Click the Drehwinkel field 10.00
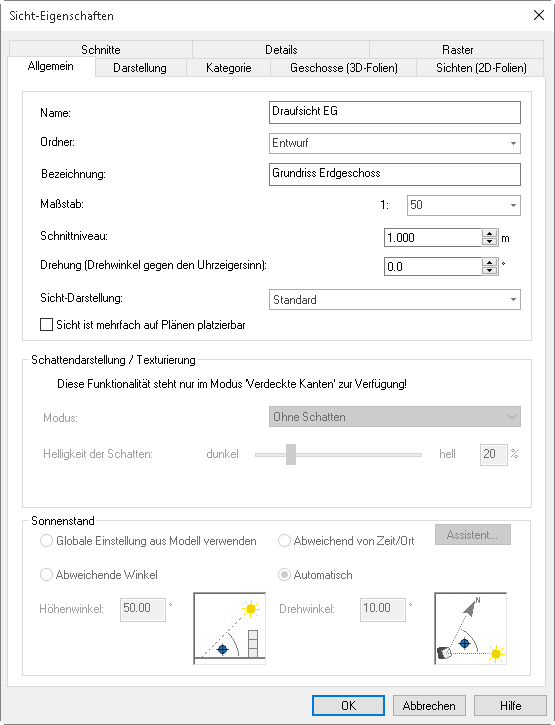The width and height of the screenshot is (555, 725). click(383, 609)
